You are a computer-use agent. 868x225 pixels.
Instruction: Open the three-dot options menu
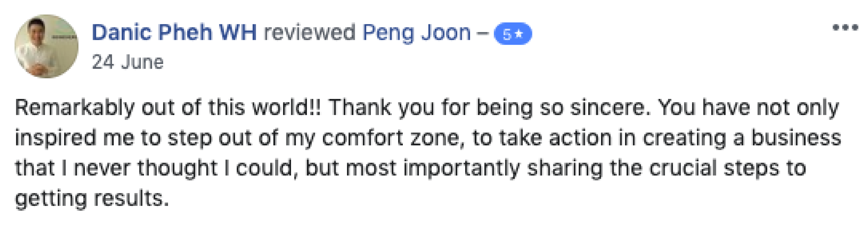click(x=845, y=27)
